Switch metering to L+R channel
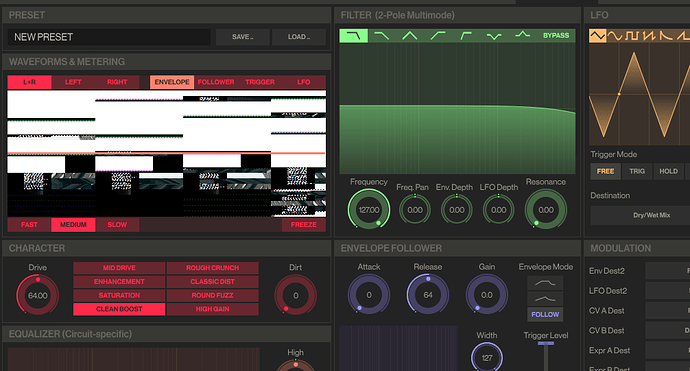The image size is (690, 371). coord(29,82)
